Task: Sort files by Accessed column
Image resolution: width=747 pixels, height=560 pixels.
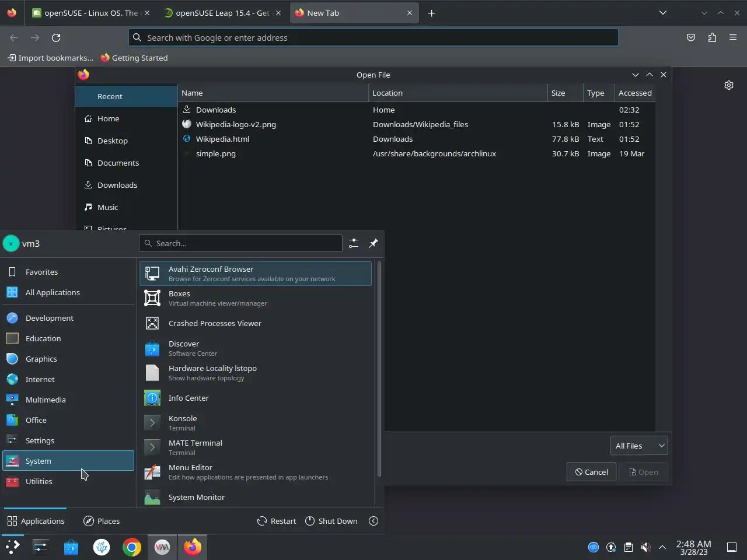Action: [635, 93]
